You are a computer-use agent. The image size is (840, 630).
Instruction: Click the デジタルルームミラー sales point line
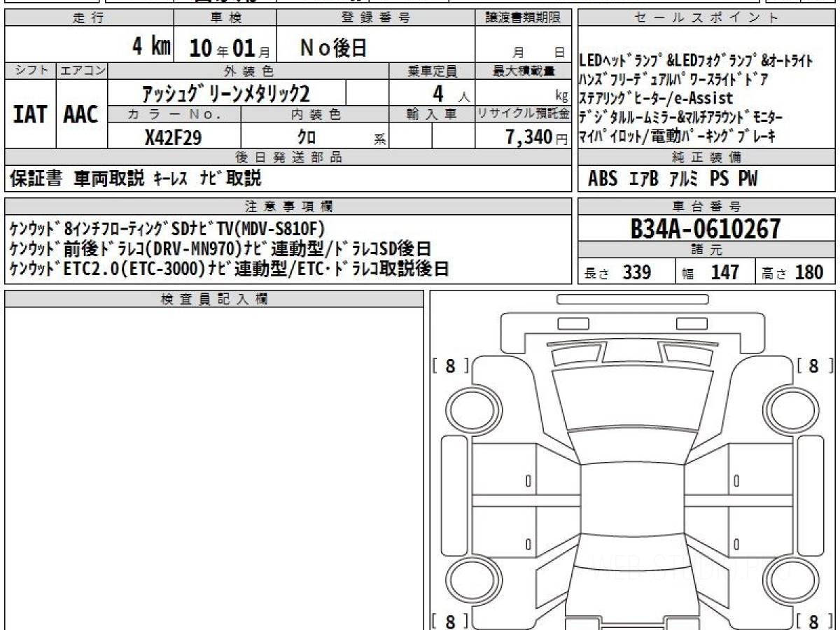pos(681,117)
